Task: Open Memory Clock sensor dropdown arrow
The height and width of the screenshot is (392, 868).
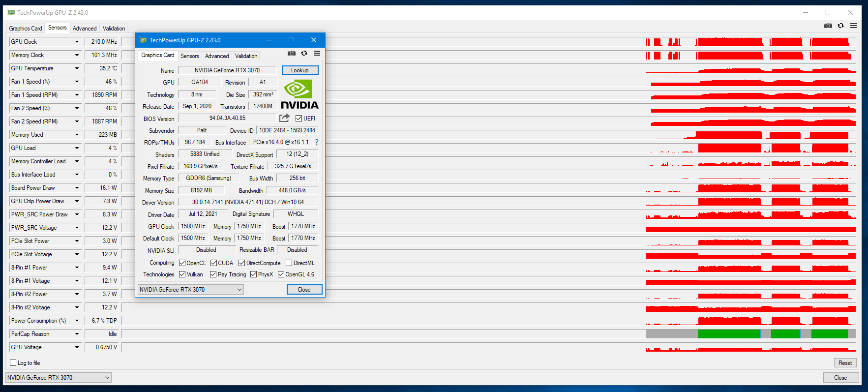Action: coord(77,55)
